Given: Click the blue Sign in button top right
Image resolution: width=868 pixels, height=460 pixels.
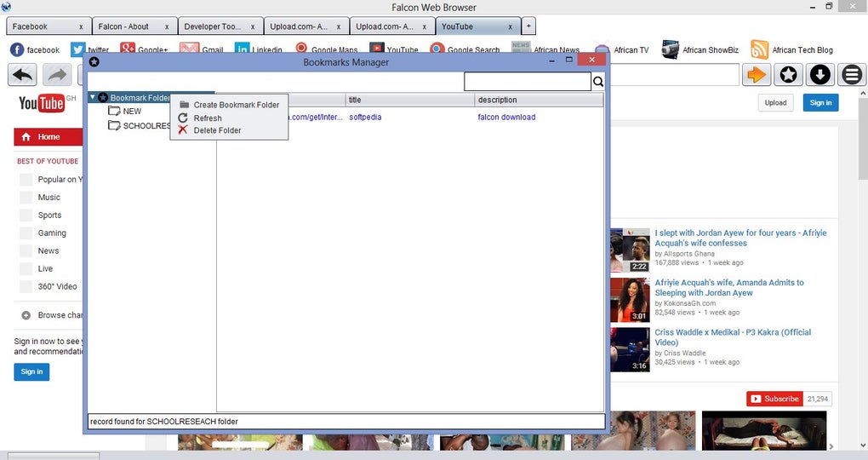Looking at the screenshot, I should [820, 102].
